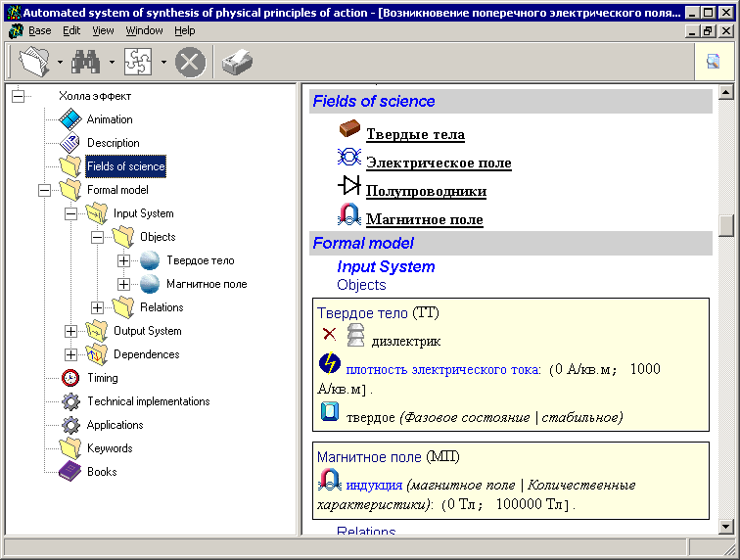Expand the Relations folder node
Screen dimensions: 740x560
(x=97, y=307)
